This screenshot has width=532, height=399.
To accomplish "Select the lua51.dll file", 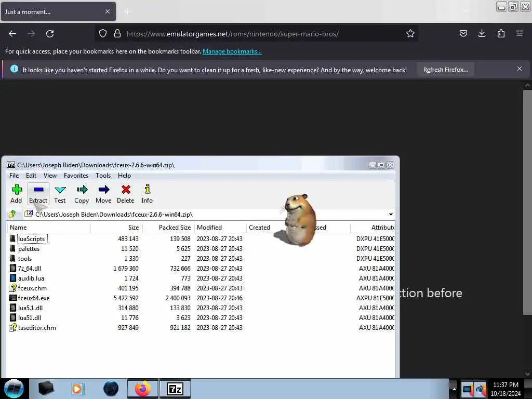I will tap(200, 317).
